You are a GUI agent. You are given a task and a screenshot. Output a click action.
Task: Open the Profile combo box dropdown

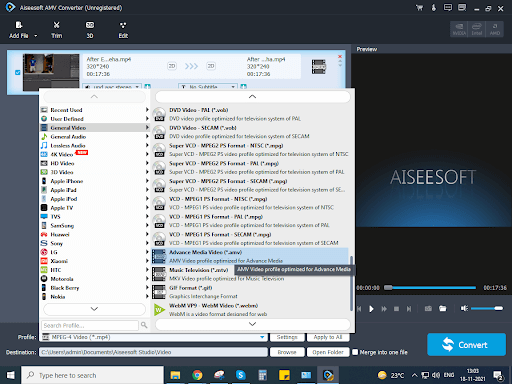point(262,337)
